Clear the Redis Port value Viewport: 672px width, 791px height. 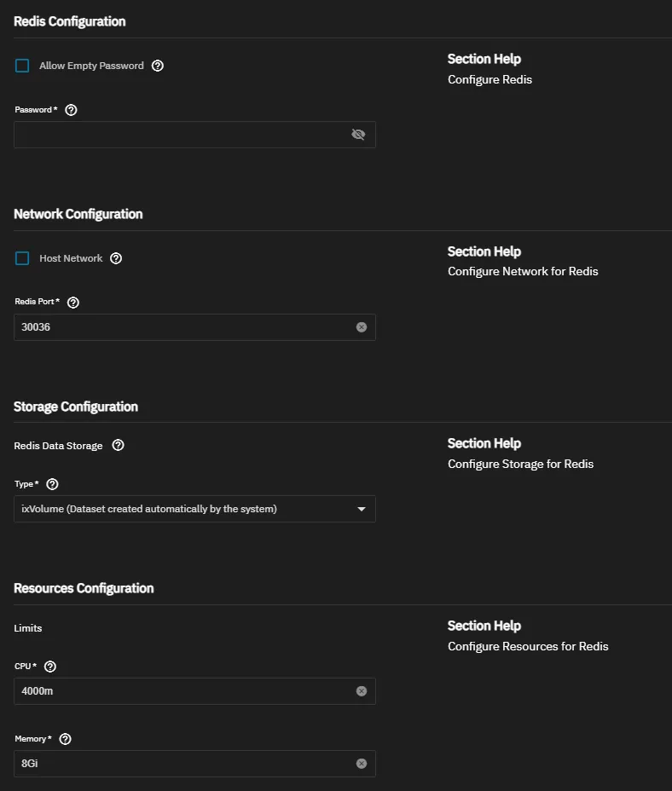(x=362, y=327)
